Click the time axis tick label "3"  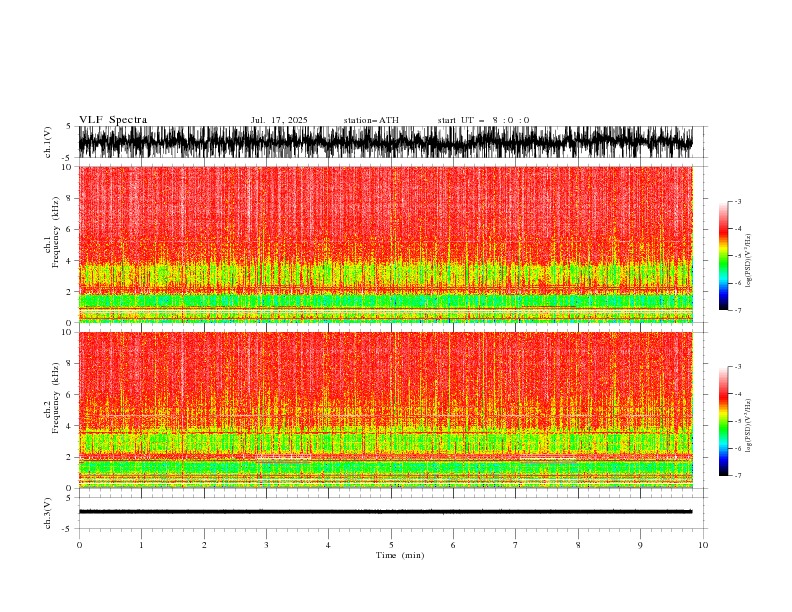coord(266,545)
